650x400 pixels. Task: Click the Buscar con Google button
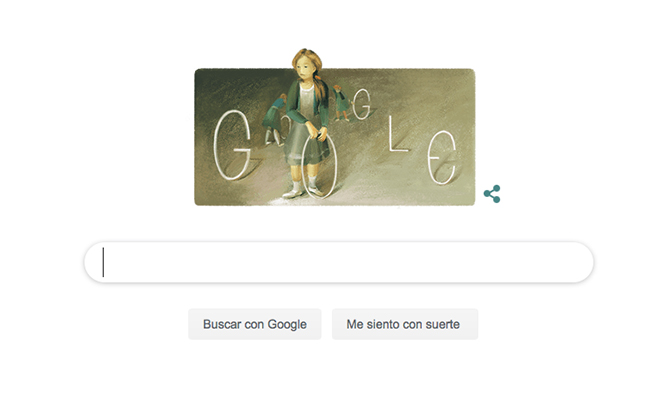pos(255,324)
